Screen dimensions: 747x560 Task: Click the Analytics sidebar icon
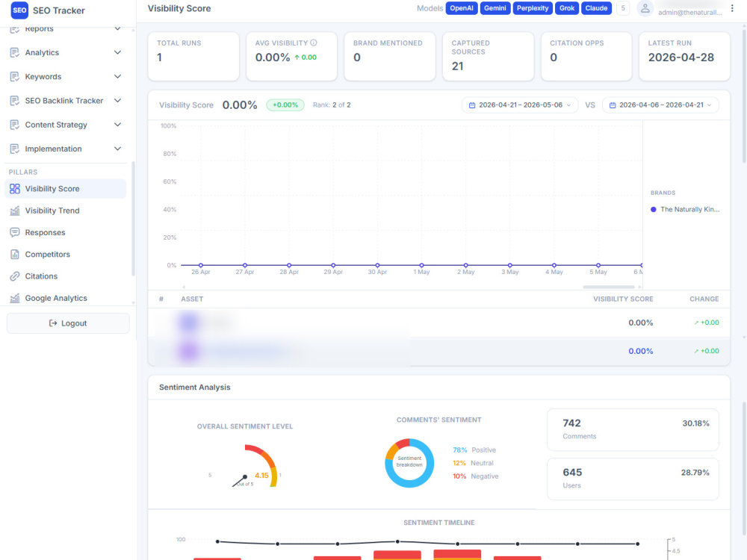15,52
